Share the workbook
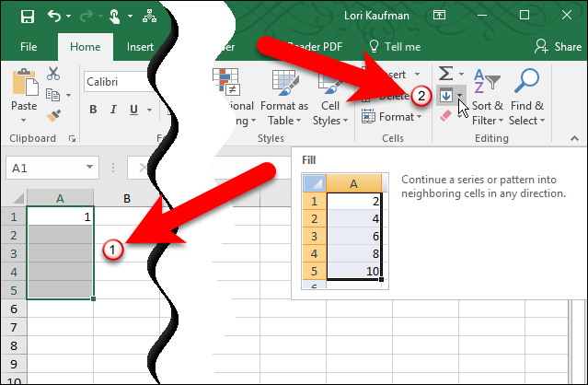The height and width of the screenshot is (385, 588). click(x=558, y=47)
